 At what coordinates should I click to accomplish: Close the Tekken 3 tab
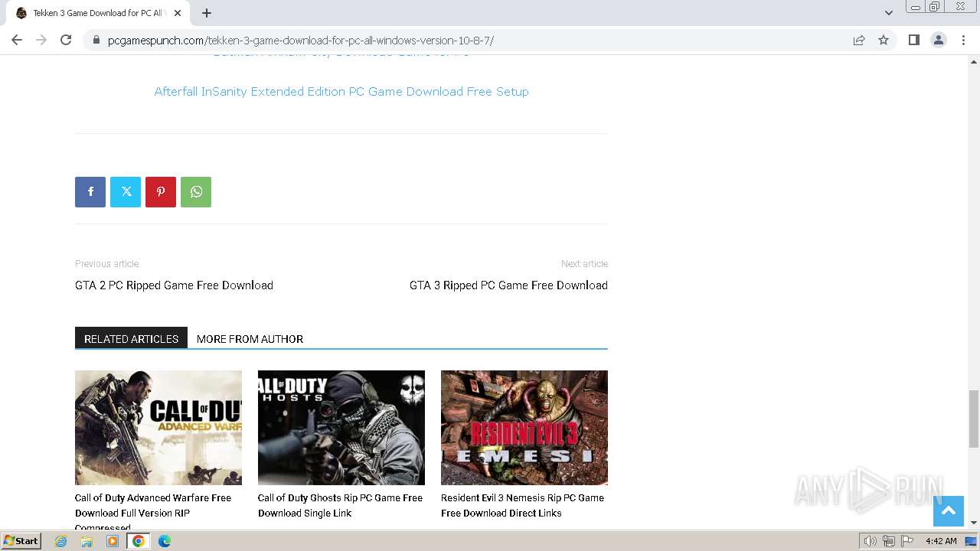click(x=178, y=13)
